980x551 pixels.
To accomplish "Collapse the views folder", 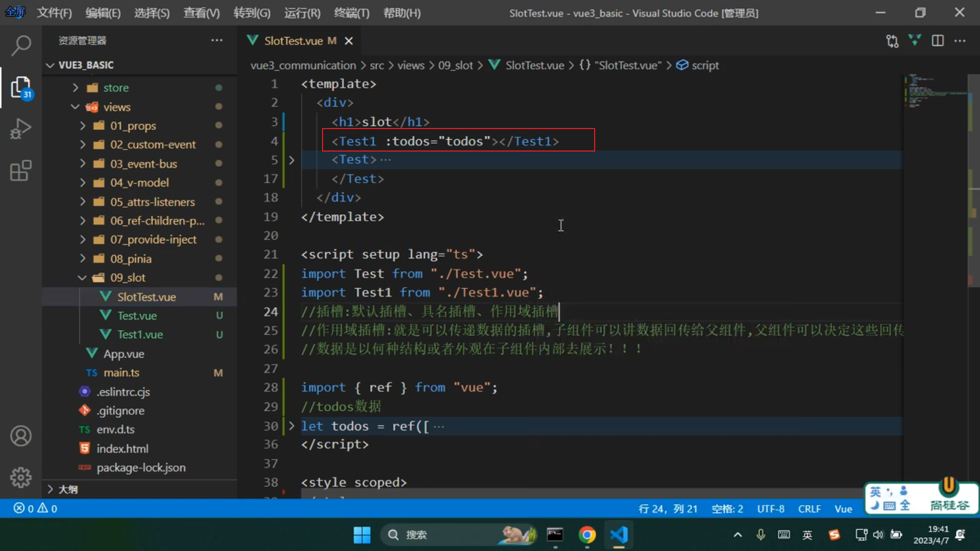I will pyautogui.click(x=76, y=107).
